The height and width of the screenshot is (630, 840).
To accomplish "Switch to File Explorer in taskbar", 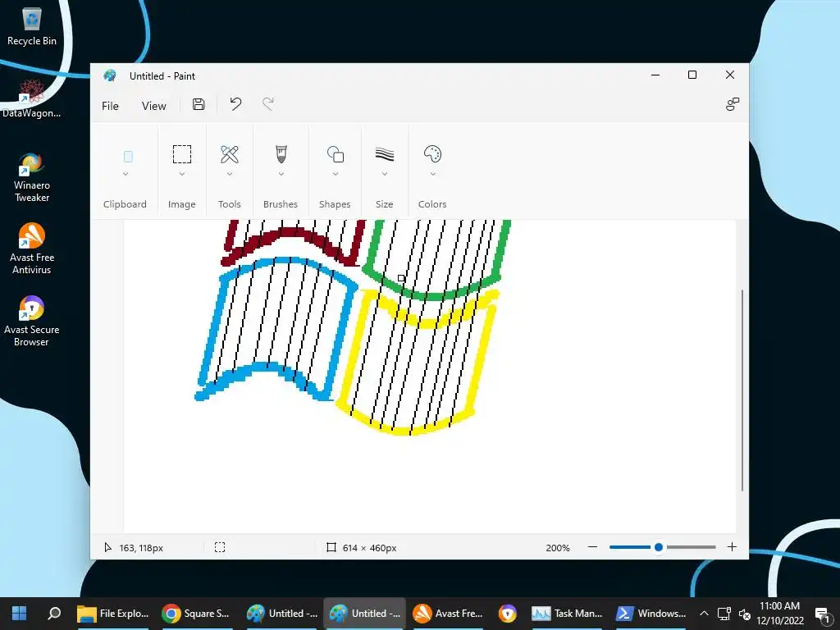I will pyautogui.click(x=113, y=614).
